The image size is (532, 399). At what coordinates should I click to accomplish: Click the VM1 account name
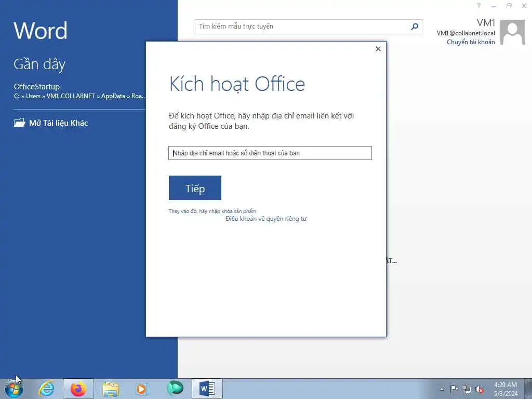pos(486,23)
